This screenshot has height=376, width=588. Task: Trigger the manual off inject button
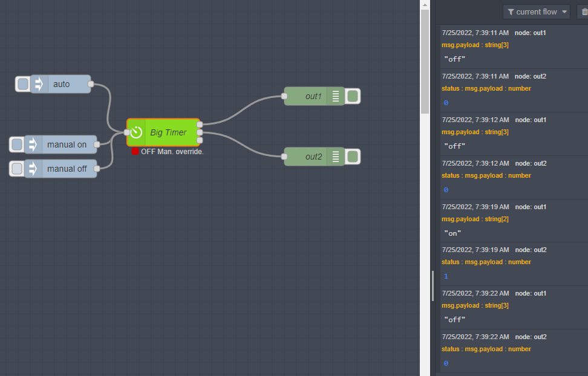[17, 169]
